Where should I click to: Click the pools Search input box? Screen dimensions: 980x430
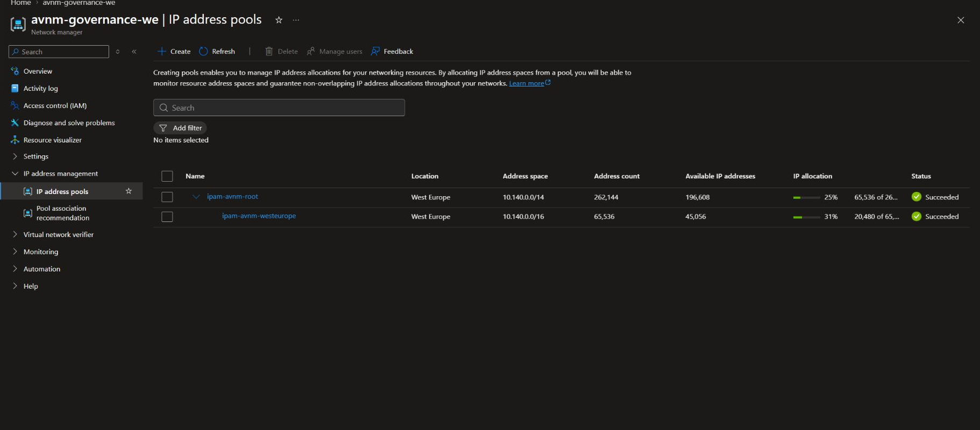tap(279, 107)
